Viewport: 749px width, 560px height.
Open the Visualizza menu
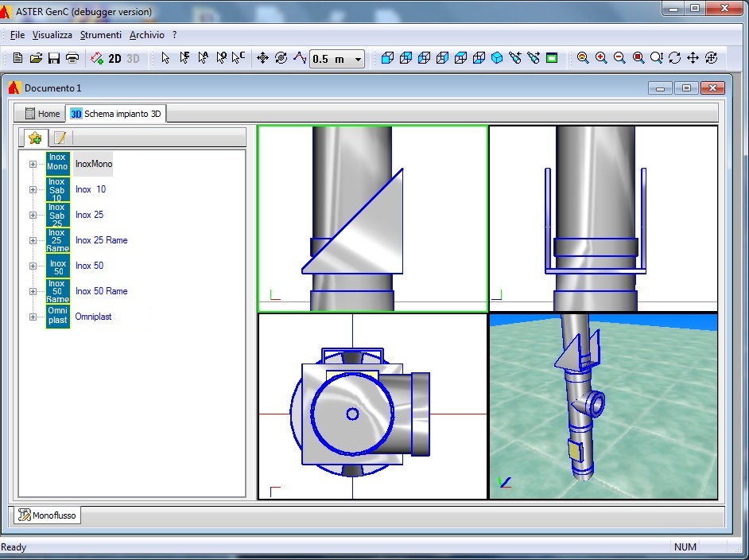(52, 35)
